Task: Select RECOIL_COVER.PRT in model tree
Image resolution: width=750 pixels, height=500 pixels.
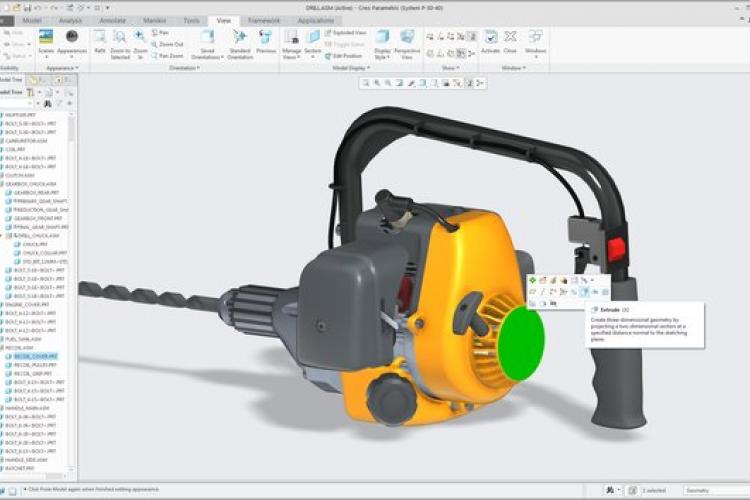Action: [35, 356]
